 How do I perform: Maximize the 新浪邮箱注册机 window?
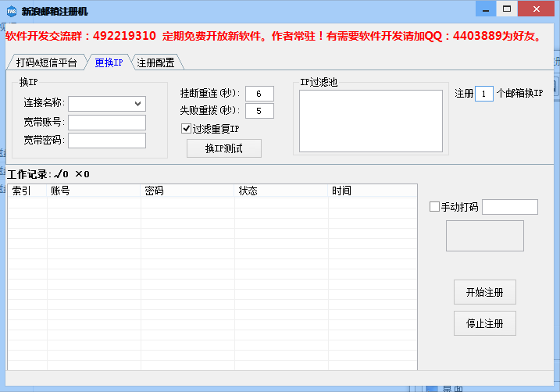click(506, 9)
